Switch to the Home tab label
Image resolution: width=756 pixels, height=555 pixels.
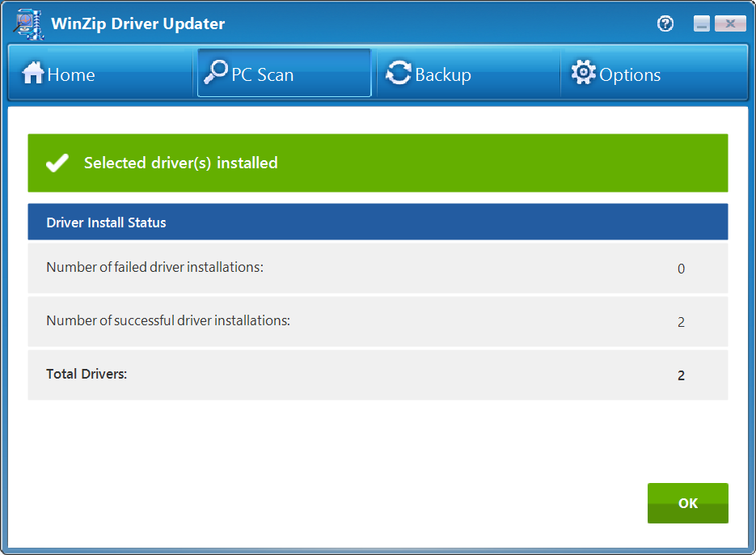coord(71,75)
